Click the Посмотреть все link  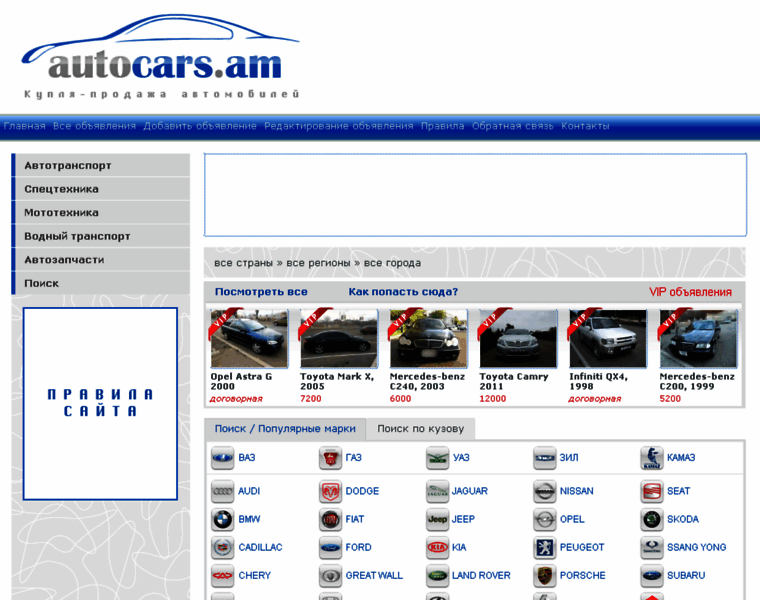click(261, 292)
